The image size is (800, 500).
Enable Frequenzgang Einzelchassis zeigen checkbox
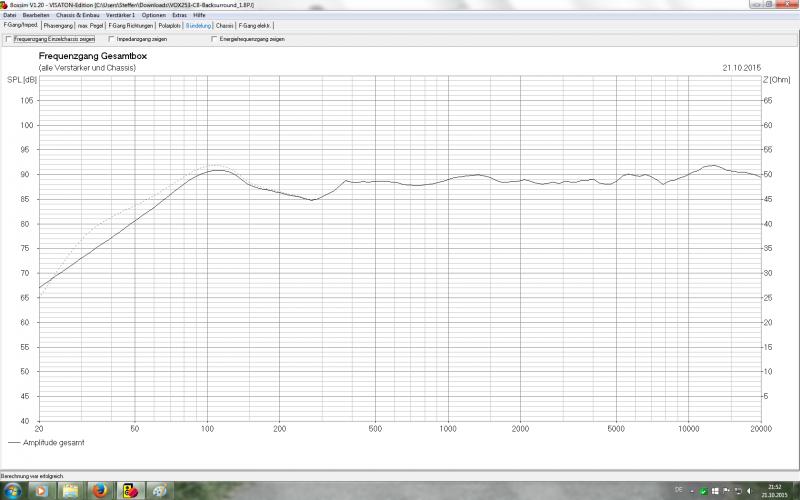[x=10, y=39]
